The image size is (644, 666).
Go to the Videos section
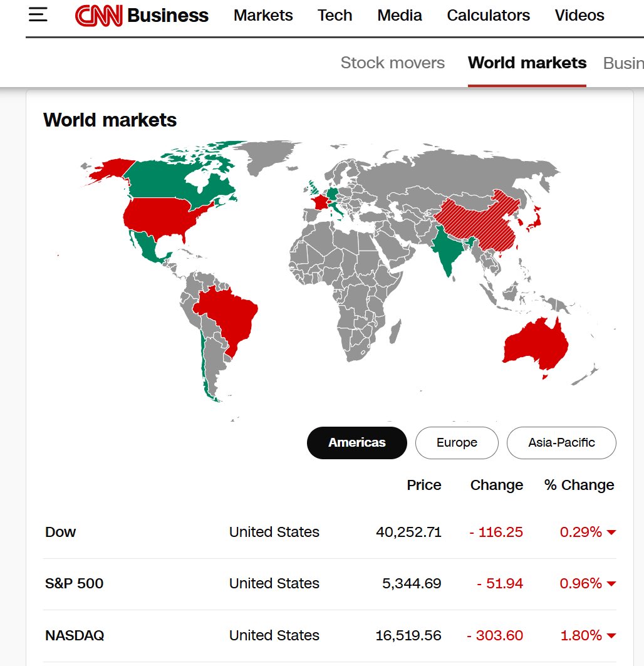point(579,15)
